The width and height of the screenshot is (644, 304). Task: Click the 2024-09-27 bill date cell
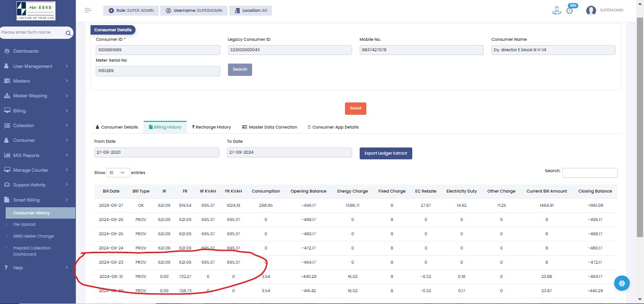111,205
